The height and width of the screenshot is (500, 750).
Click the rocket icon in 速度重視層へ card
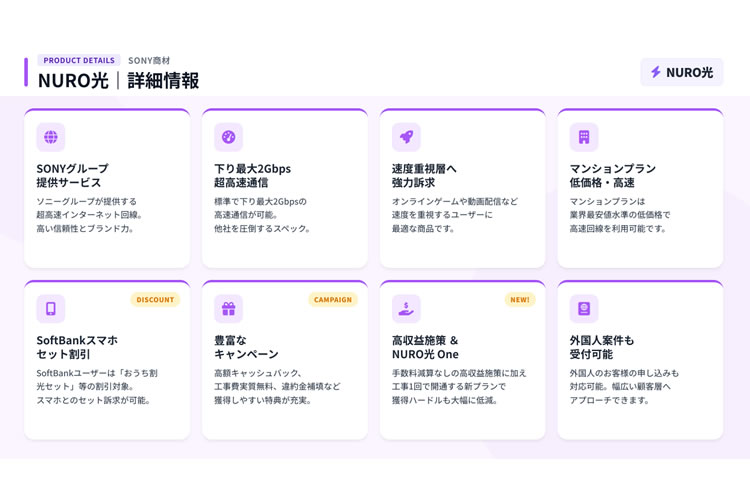click(406, 137)
